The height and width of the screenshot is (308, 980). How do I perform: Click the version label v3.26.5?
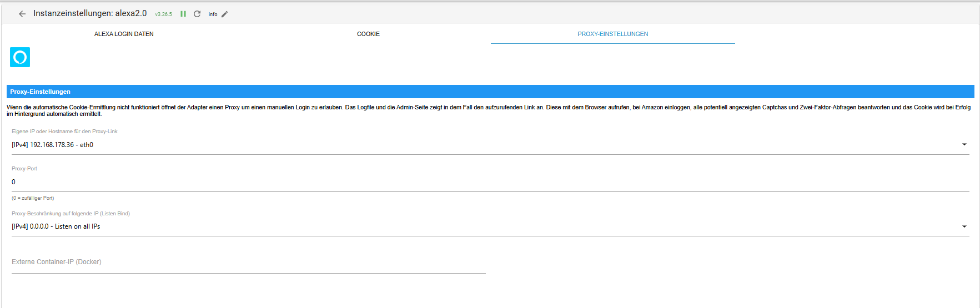tap(164, 14)
